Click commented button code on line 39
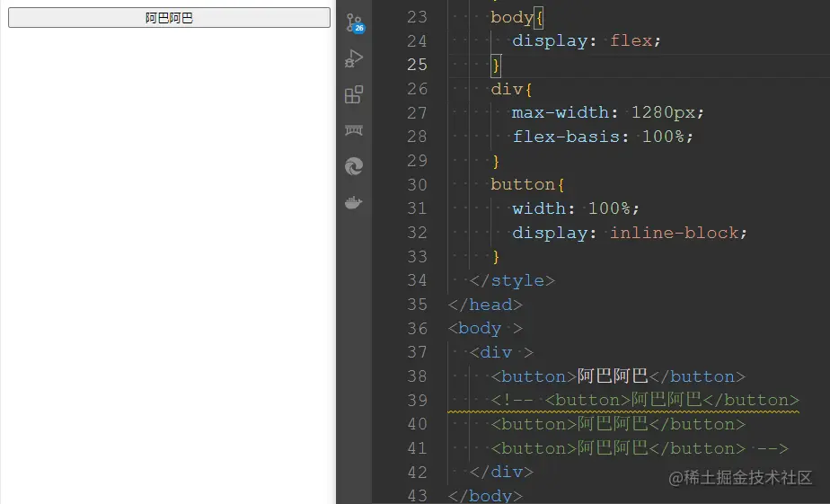The width and height of the screenshot is (830, 504). (645, 401)
